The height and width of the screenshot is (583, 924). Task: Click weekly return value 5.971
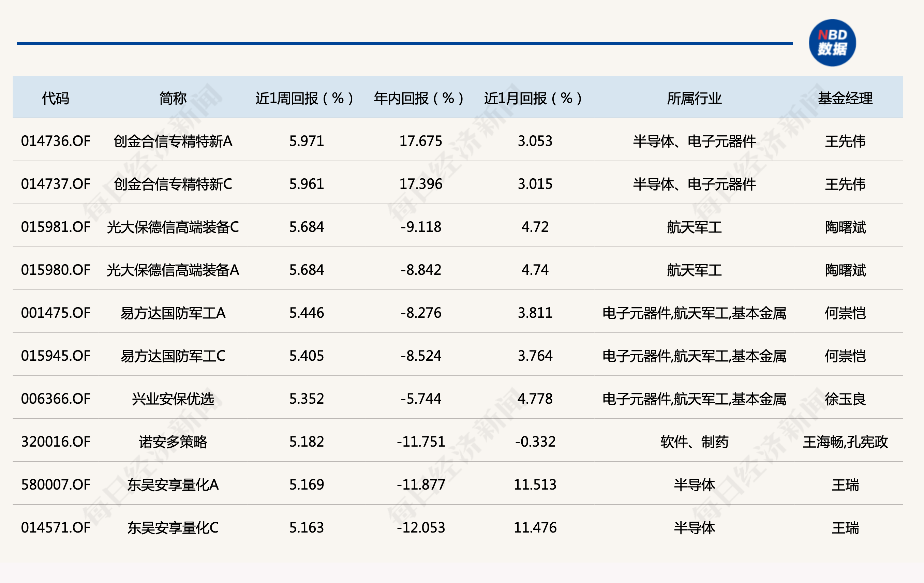[x=307, y=141]
